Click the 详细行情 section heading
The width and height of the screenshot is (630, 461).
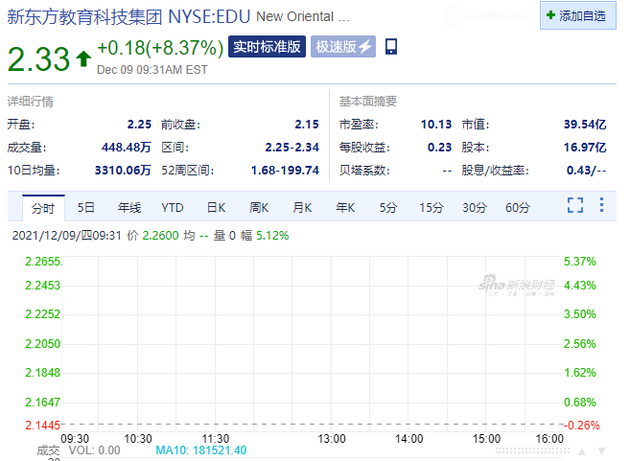(30, 102)
